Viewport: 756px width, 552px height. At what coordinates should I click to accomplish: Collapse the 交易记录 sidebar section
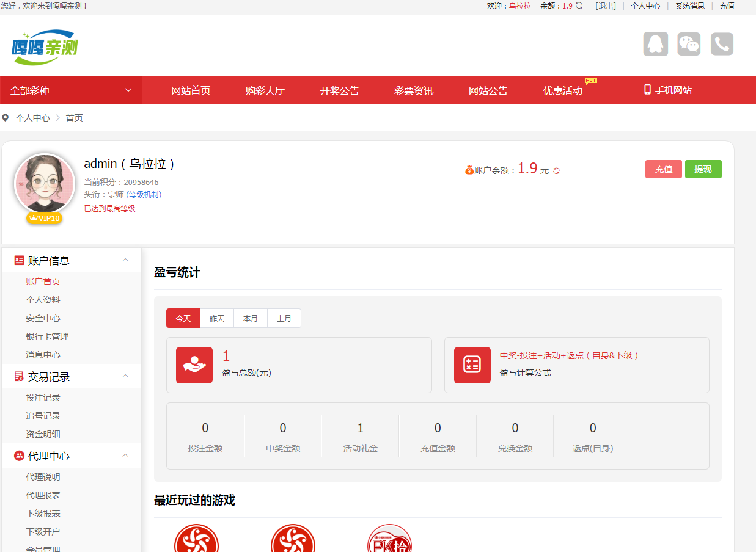coord(125,376)
